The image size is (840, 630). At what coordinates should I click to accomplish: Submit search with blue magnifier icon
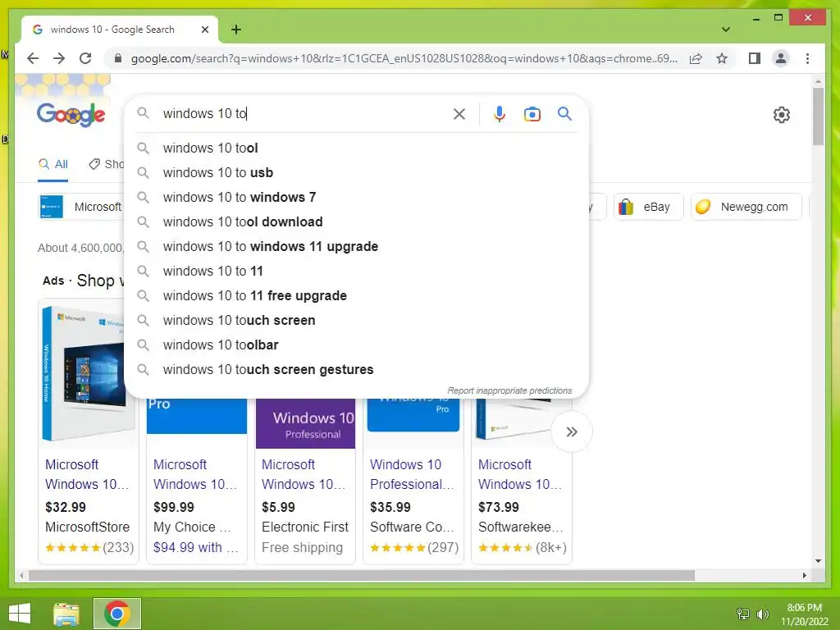[564, 113]
